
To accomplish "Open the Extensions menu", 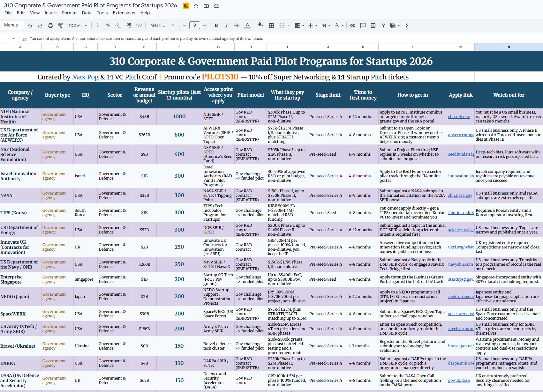I will pos(124,13).
